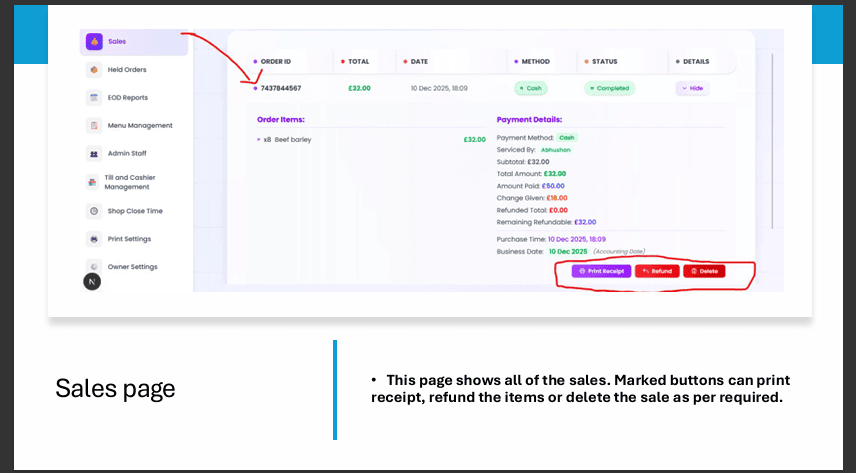Click the DATE column header
The image size is (856, 473).
coord(419,62)
